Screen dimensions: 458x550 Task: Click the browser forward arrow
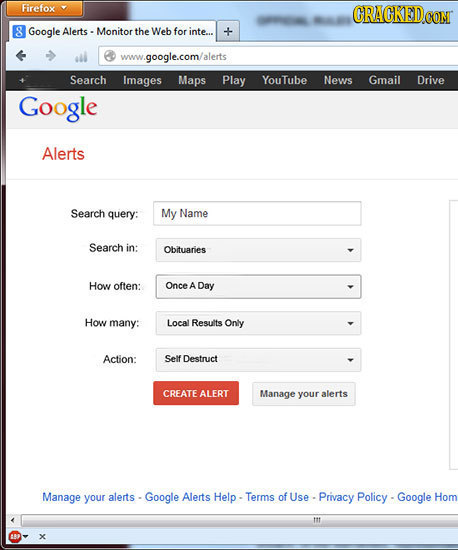click(x=50, y=55)
